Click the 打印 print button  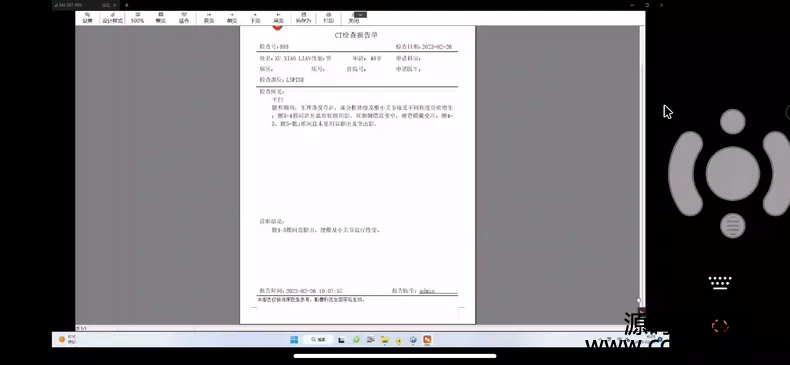[328, 18]
